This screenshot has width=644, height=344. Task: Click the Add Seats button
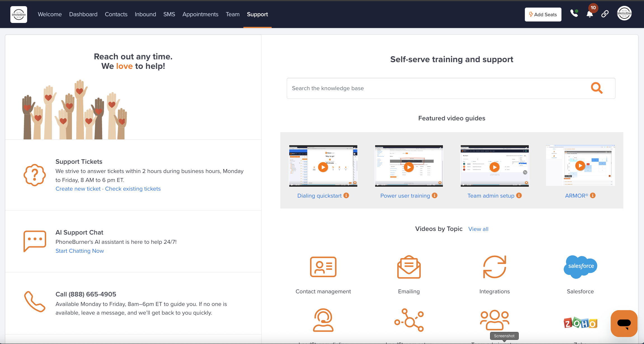click(543, 15)
